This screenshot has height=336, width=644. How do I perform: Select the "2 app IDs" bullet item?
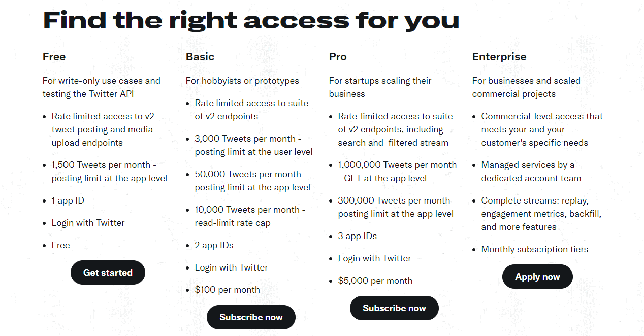point(214,245)
